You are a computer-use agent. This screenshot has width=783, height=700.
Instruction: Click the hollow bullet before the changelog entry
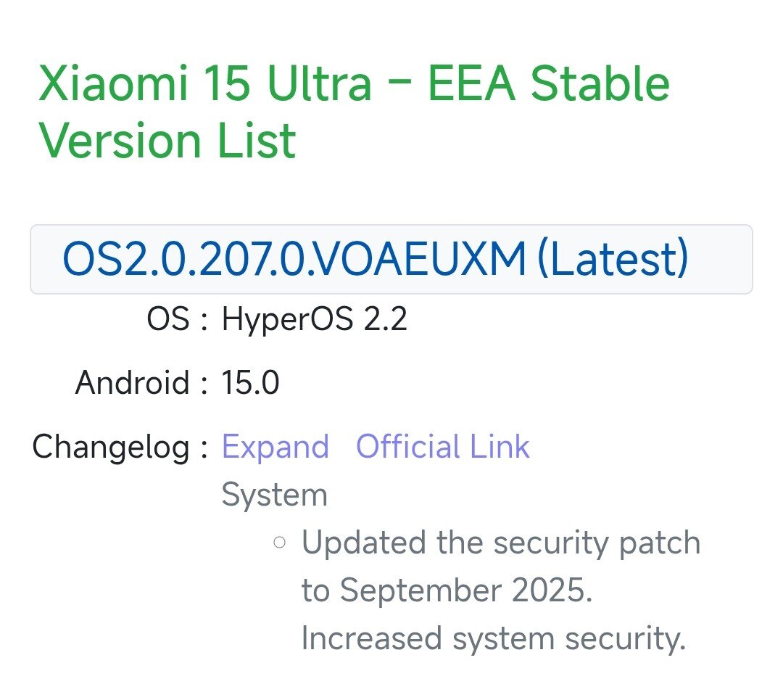[x=280, y=542]
